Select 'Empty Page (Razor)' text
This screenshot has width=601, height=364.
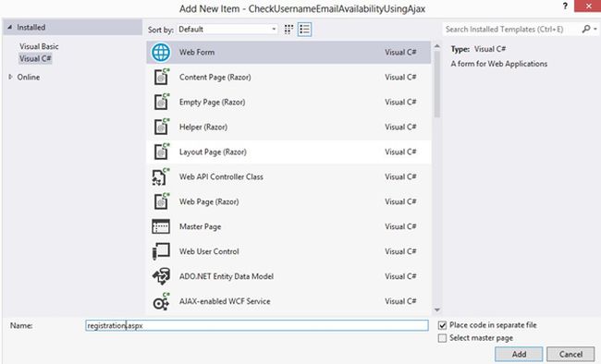coord(212,102)
